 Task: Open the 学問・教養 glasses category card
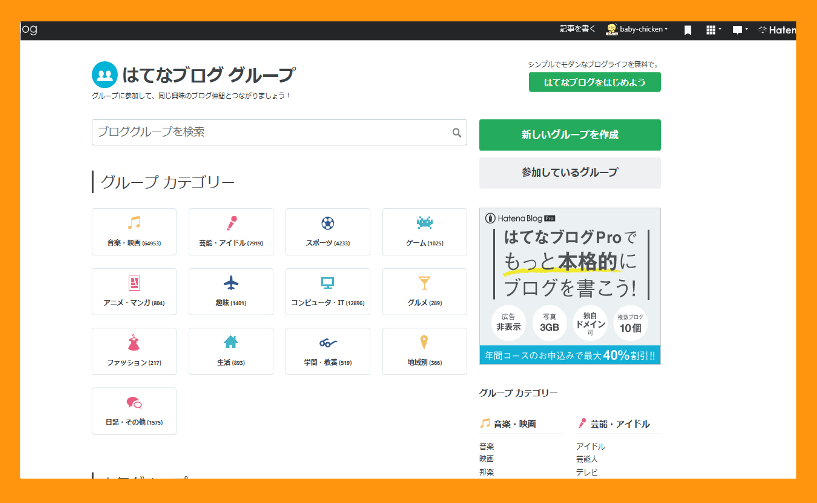[328, 351]
